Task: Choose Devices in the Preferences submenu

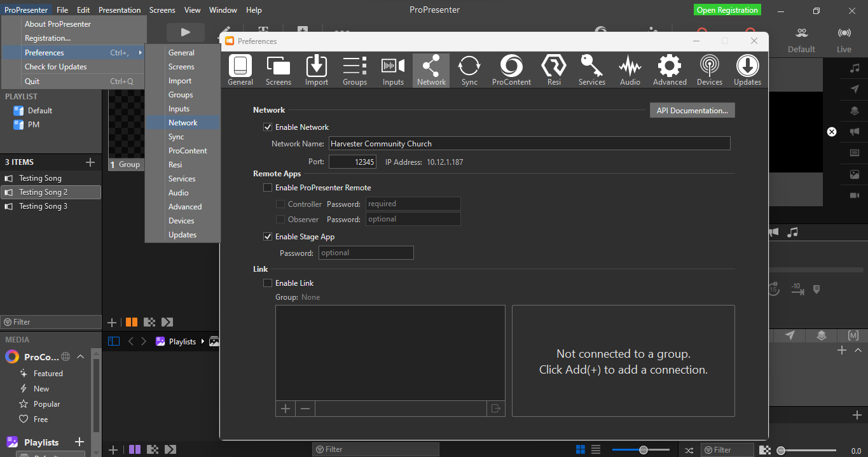Action: coord(181,221)
